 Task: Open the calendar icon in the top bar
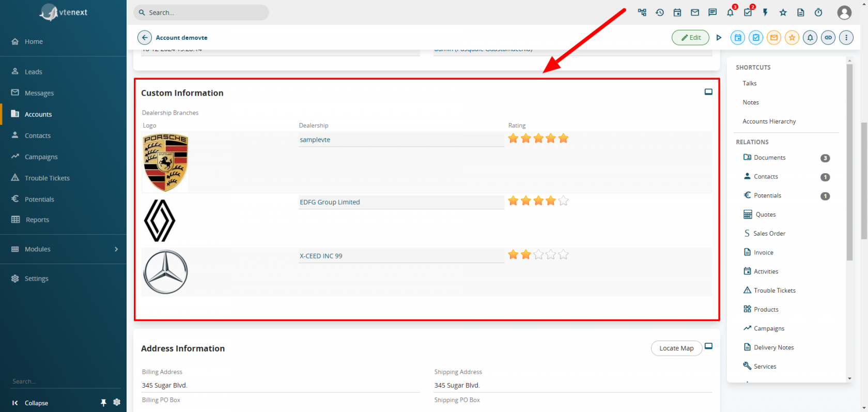(x=677, y=12)
